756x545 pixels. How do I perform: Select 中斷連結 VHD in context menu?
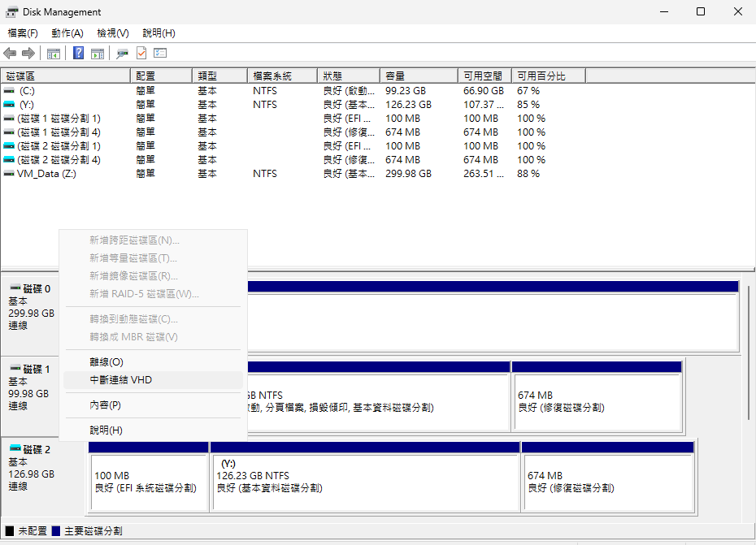click(120, 380)
